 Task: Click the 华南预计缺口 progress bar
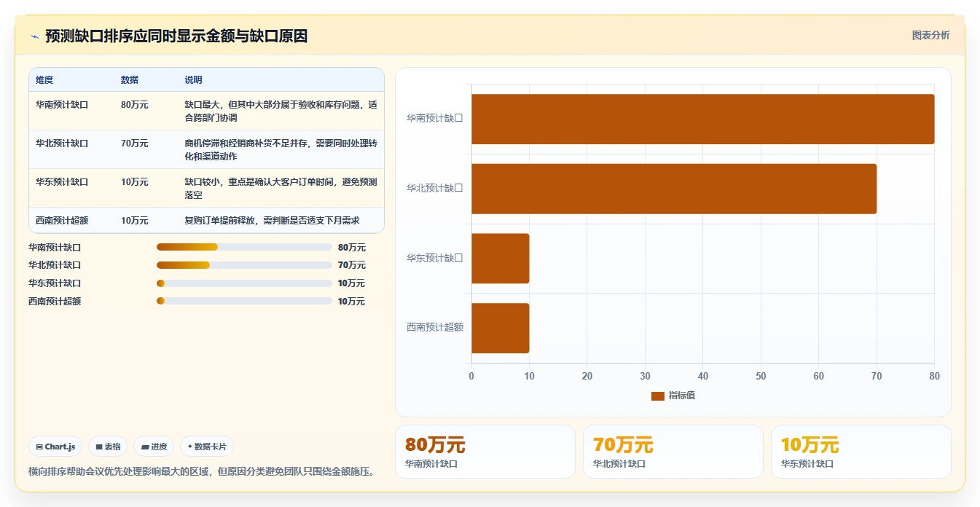[x=244, y=247]
